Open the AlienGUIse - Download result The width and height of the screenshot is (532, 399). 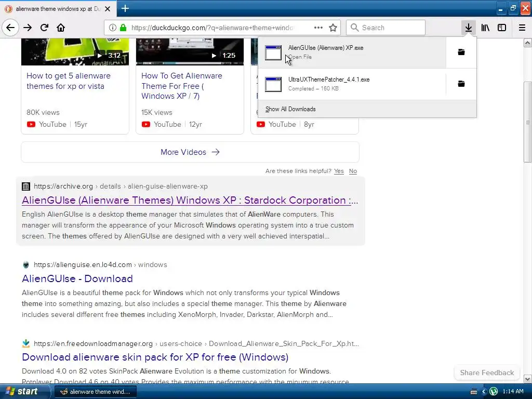coord(77,278)
